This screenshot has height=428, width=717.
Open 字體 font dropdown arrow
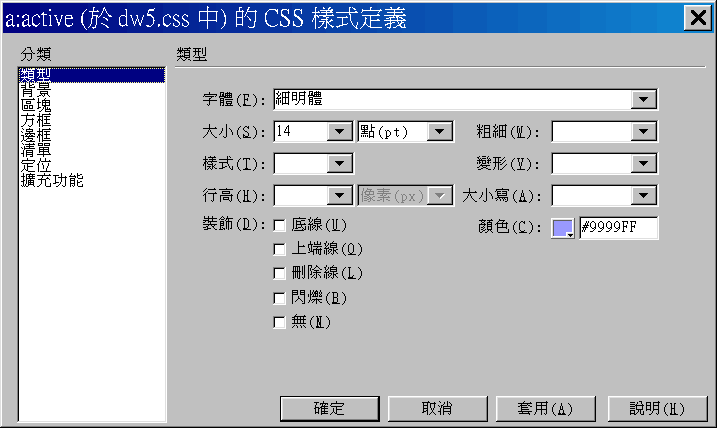tap(643, 99)
